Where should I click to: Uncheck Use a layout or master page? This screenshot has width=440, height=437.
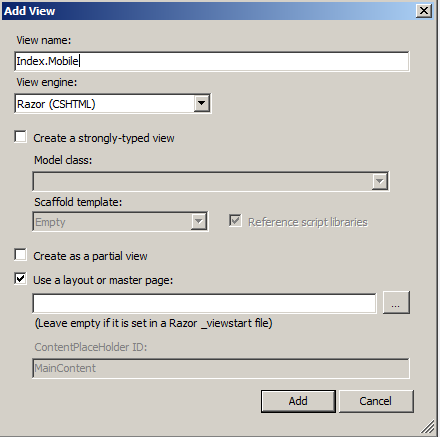pyautogui.click(x=21, y=278)
